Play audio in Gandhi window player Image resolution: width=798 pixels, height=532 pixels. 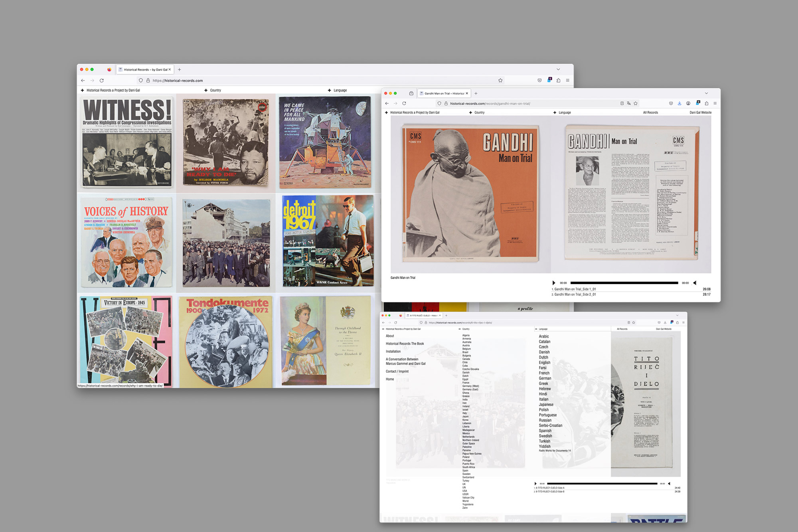click(553, 283)
